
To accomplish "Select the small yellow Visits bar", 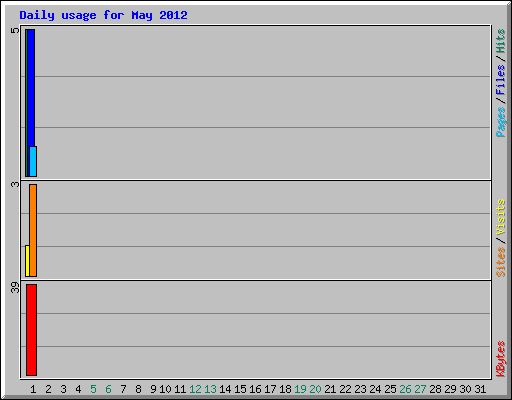I will (27, 261).
